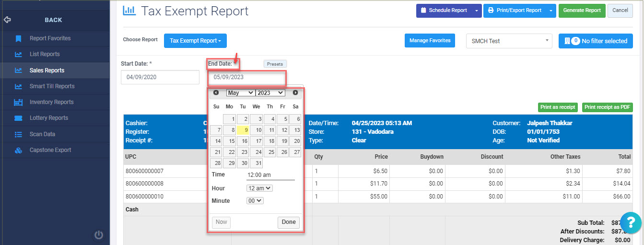
Task: Click the Cancel button
Action: 620,11
